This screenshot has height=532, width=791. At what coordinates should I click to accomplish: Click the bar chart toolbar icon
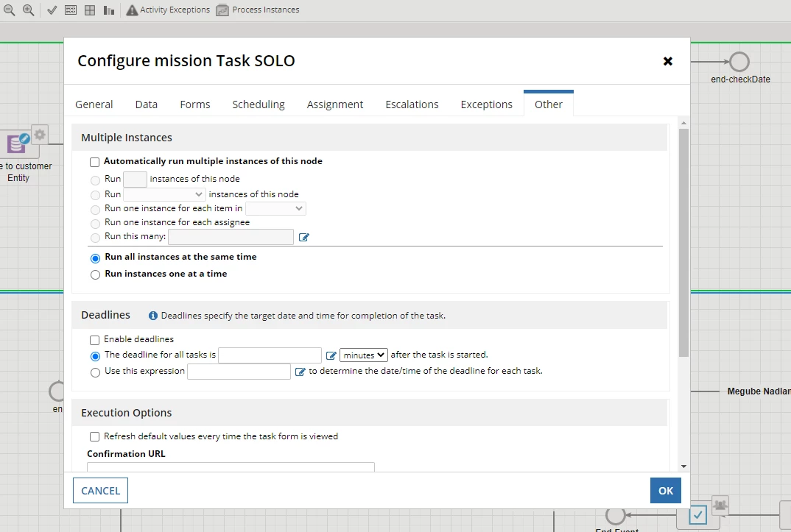pos(109,10)
